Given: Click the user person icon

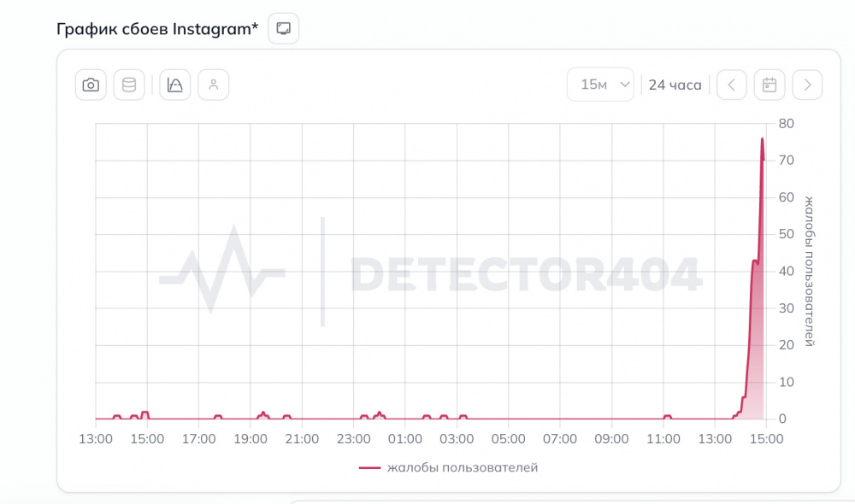Looking at the screenshot, I should coord(213,85).
